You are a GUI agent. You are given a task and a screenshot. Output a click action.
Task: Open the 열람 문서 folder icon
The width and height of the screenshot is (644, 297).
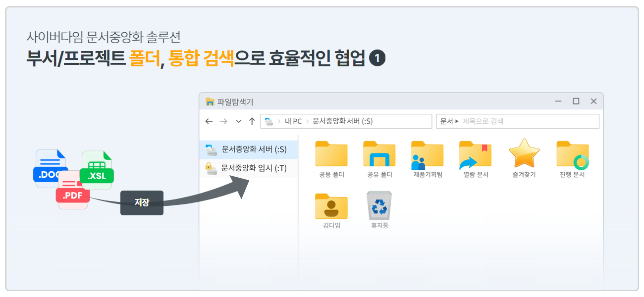tap(476, 155)
